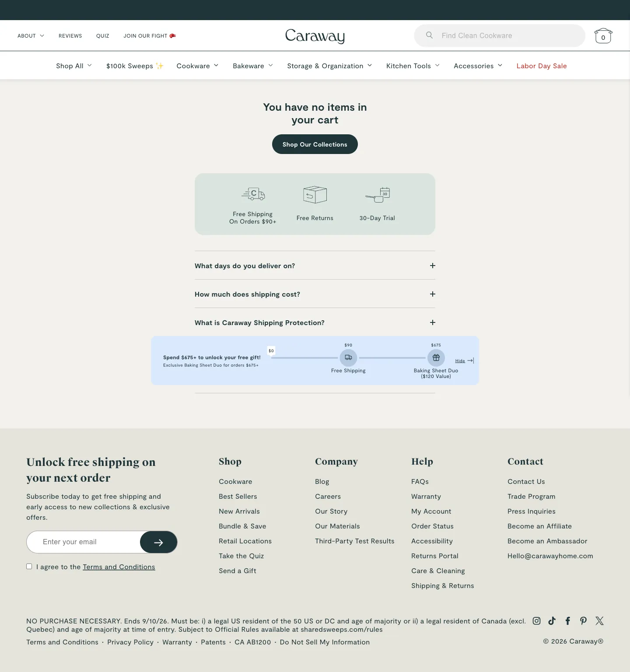
Task: Hide the free gift progress banner
Action: pyautogui.click(x=464, y=361)
